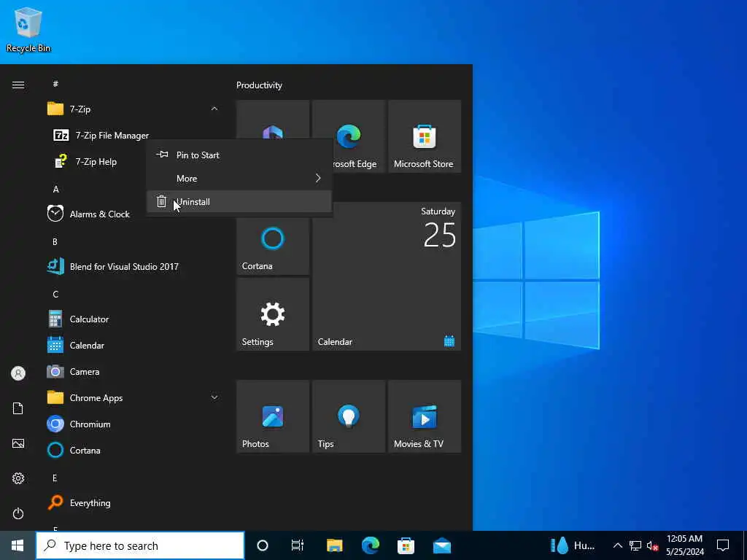The width and height of the screenshot is (747, 560).
Task: Open the More submenu
Action: 239,179
